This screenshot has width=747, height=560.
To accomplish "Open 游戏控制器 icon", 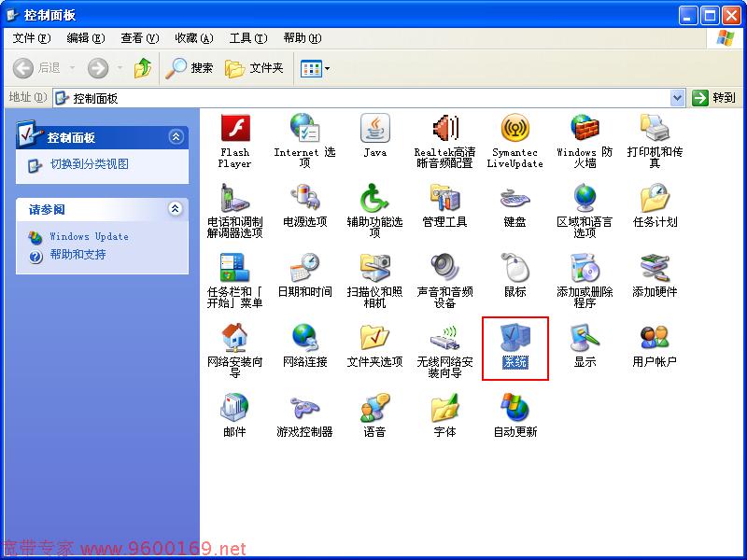I will tap(305, 415).
